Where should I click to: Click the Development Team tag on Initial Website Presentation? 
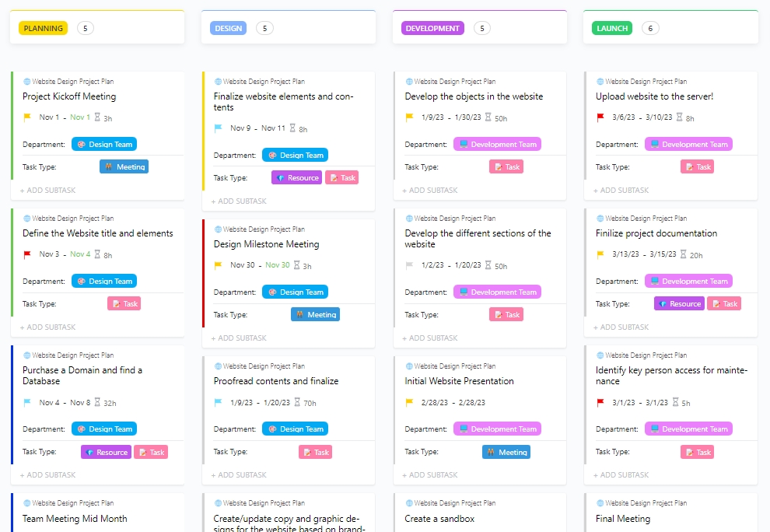(x=497, y=429)
